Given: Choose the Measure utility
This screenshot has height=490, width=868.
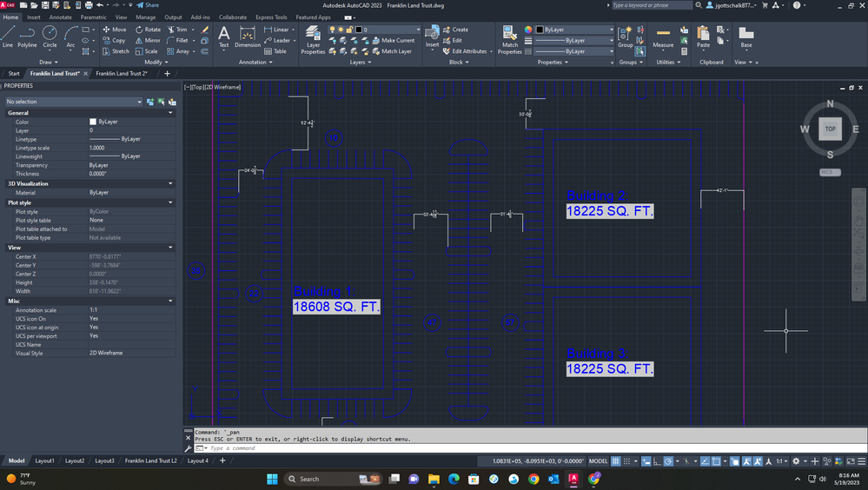Looking at the screenshot, I should (663, 36).
